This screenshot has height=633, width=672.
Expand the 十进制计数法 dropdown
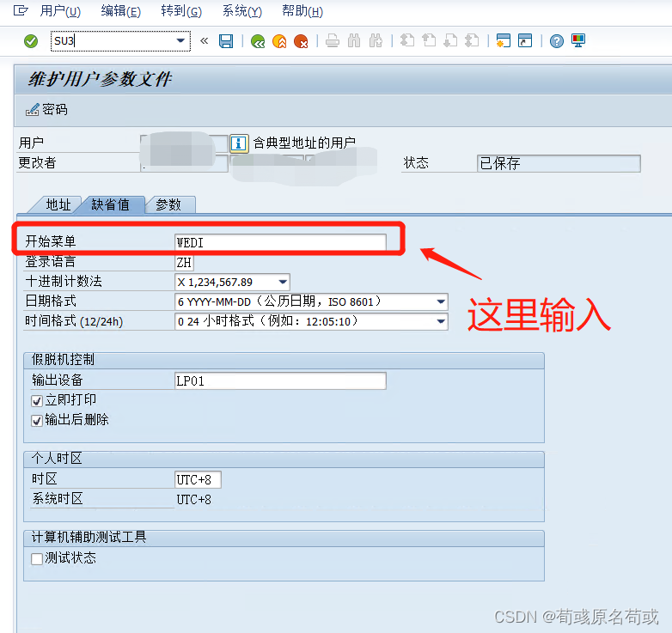point(283,283)
